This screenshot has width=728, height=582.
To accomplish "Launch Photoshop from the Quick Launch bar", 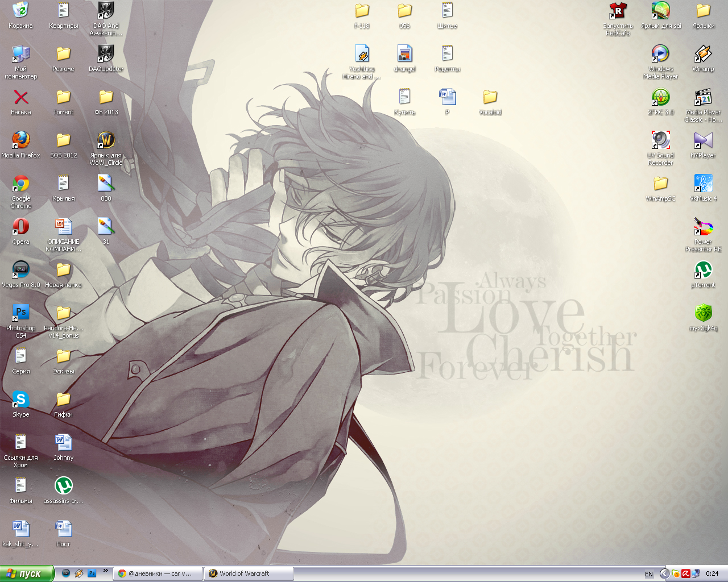I will (92, 573).
